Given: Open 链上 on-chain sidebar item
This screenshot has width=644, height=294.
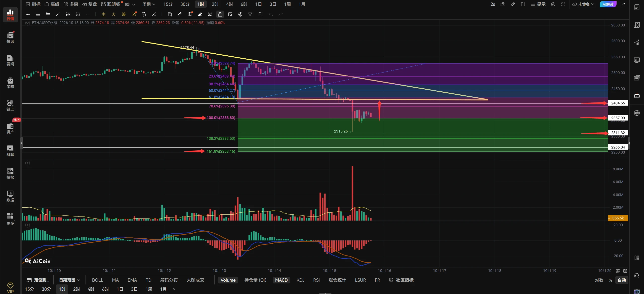Looking at the screenshot, I should click(10, 105).
